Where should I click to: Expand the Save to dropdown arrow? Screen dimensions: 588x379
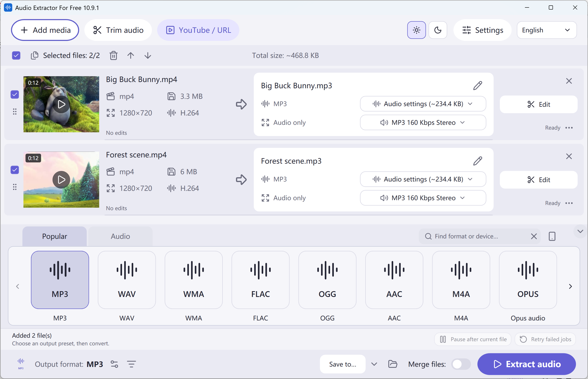point(374,364)
